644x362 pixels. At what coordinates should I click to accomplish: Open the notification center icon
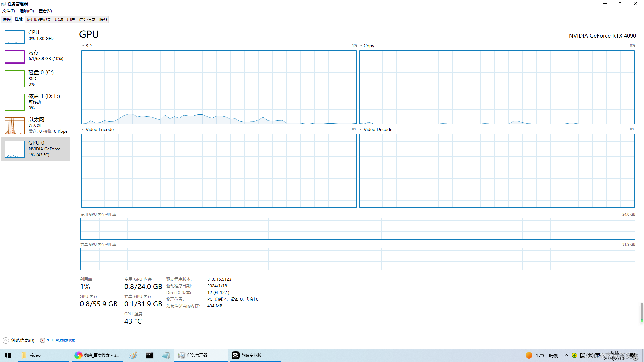(x=633, y=355)
